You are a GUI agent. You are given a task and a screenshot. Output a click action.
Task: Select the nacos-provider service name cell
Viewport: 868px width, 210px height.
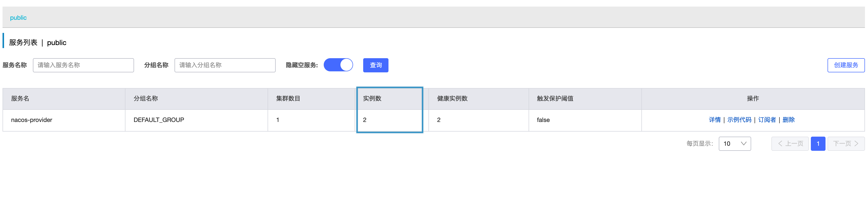click(32, 120)
